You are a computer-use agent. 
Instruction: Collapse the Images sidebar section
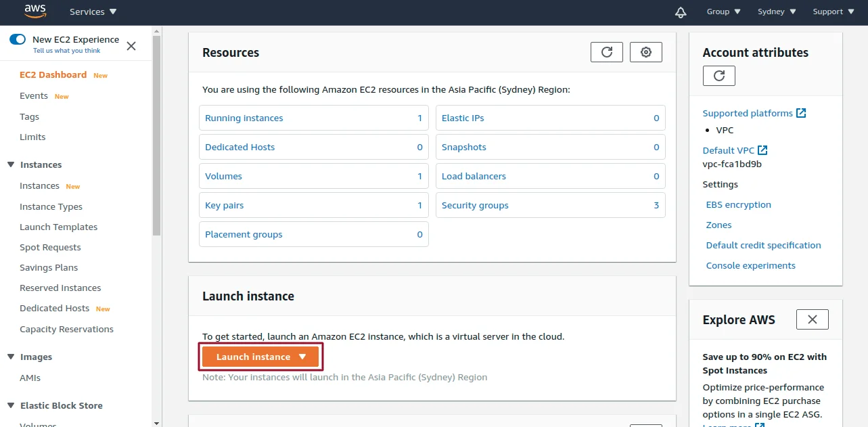pos(11,357)
